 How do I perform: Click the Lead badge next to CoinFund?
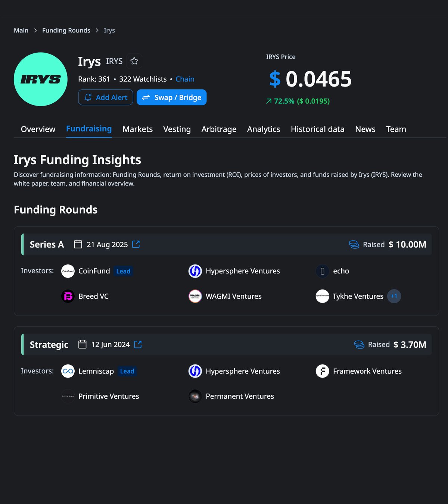click(x=123, y=271)
